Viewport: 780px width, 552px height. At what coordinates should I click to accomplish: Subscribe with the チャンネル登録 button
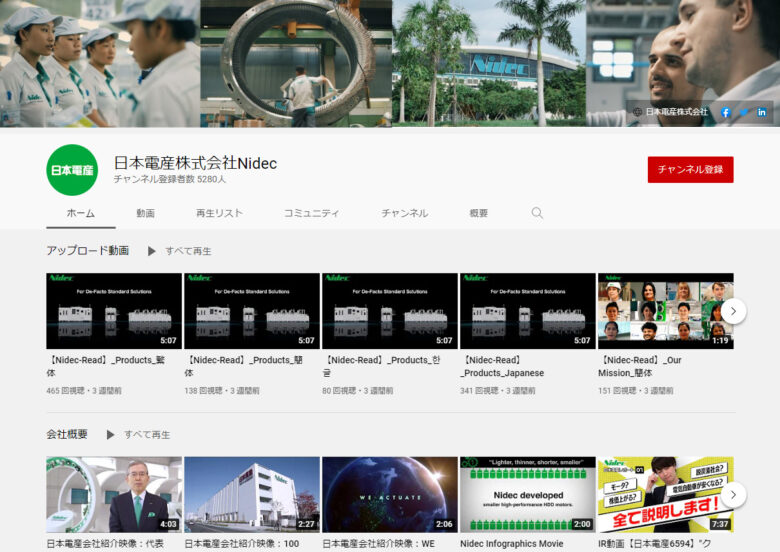click(x=690, y=170)
